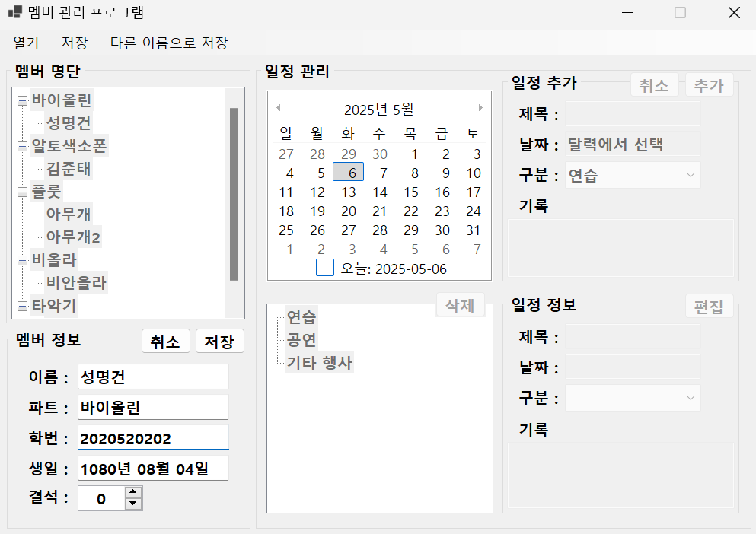Image resolution: width=756 pixels, height=534 pixels.
Task: Select May 31 on the calendar
Action: (473, 230)
